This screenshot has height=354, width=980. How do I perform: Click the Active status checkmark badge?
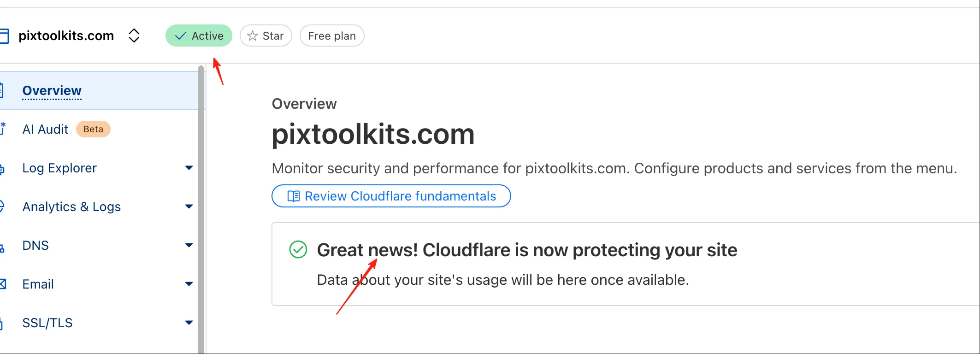(199, 35)
